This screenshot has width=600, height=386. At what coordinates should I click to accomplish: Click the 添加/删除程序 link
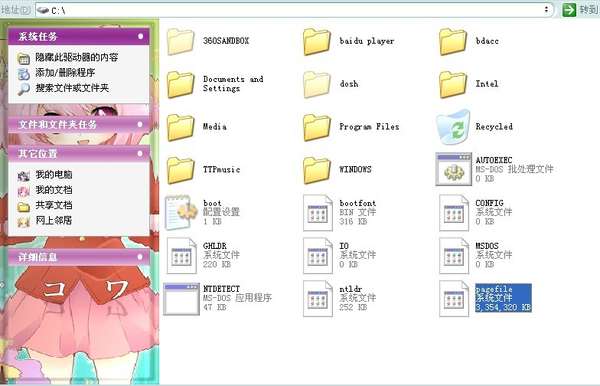click(x=65, y=73)
